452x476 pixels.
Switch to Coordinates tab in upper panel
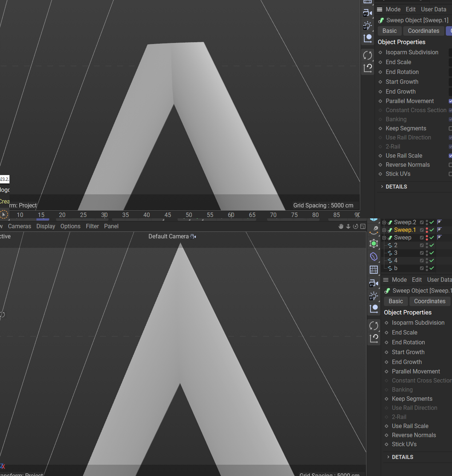pyautogui.click(x=424, y=31)
